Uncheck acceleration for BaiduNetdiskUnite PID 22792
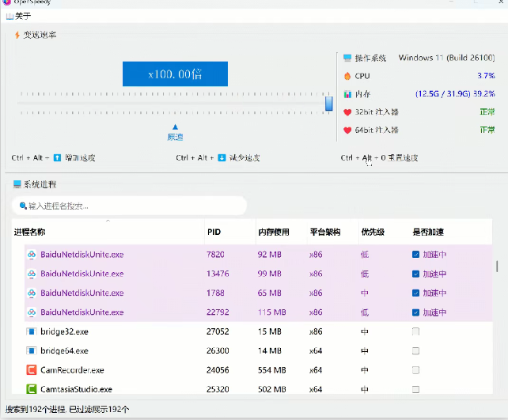The height and width of the screenshot is (420, 508). pos(416,312)
